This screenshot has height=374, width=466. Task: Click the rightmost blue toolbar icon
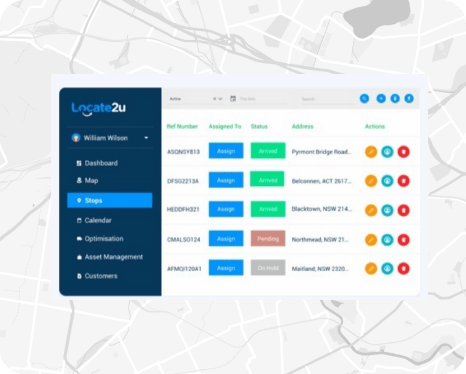pyautogui.click(x=409, y=99)
